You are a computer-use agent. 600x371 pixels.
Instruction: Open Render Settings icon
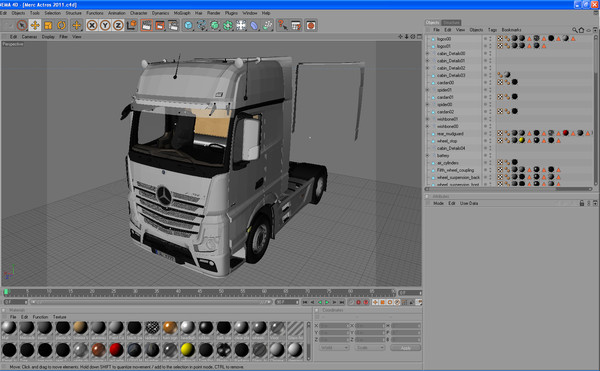click(x=173, y=26)
